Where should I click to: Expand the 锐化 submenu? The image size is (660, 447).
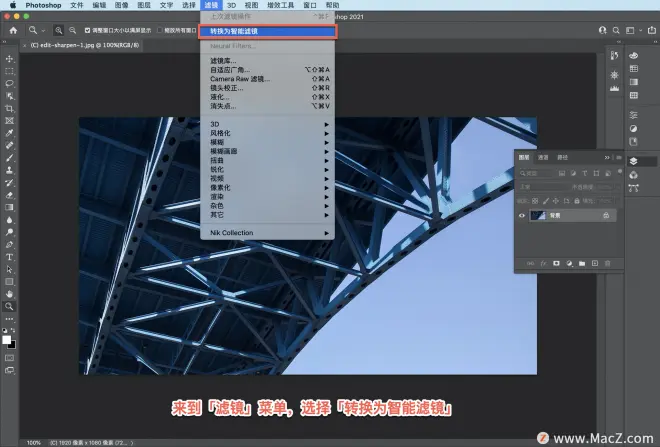(x=268, y=170)
